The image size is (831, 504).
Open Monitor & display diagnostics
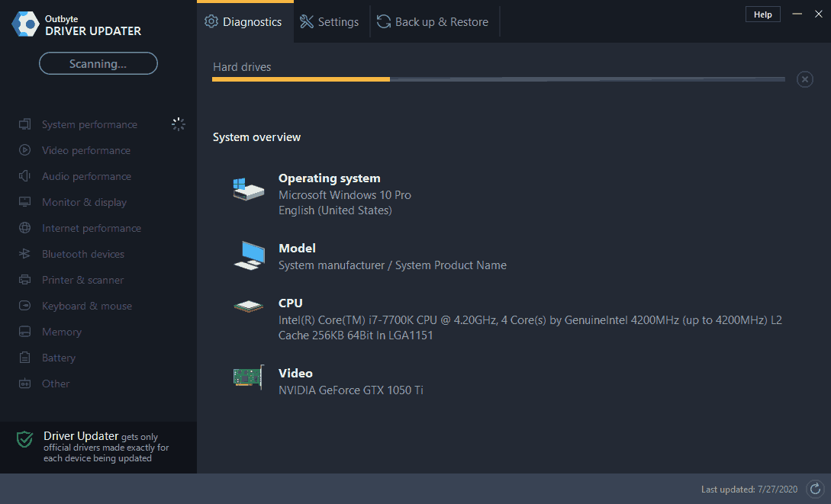coord(84,202)
